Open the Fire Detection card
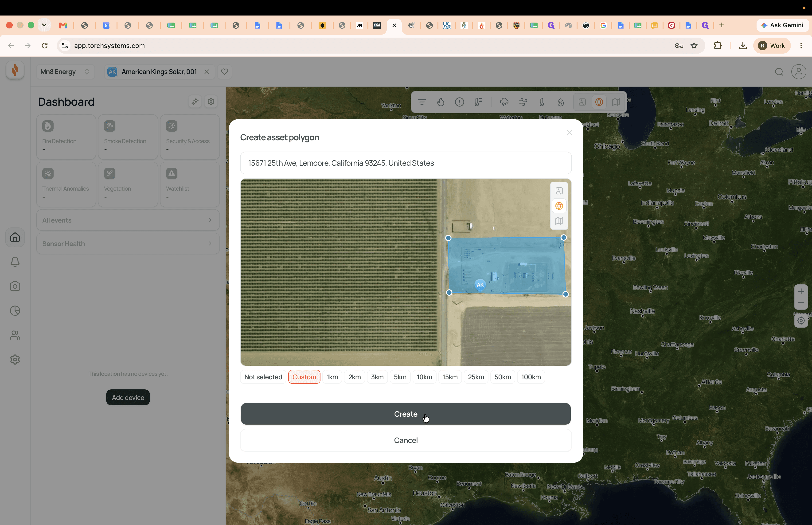 pos(66,137)
